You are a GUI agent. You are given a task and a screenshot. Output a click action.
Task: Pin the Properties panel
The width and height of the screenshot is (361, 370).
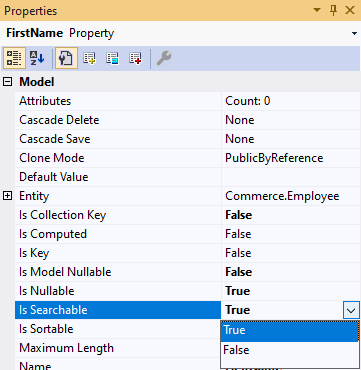coord(333,10)
